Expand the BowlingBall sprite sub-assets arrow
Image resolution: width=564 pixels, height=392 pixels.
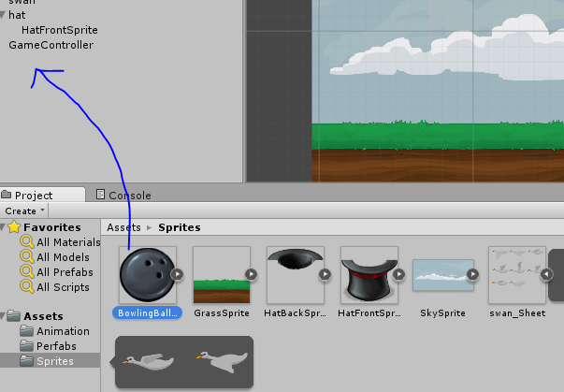[x=178, y=274]
